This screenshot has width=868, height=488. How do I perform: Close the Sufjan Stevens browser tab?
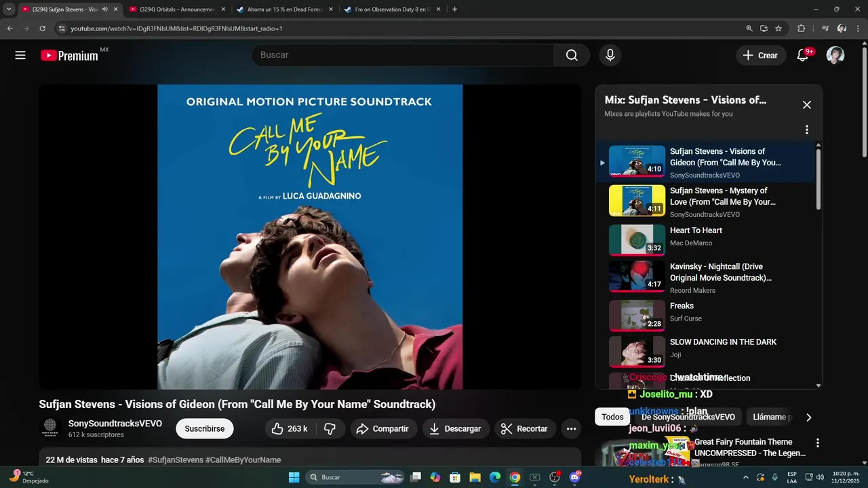coord(116,9)
